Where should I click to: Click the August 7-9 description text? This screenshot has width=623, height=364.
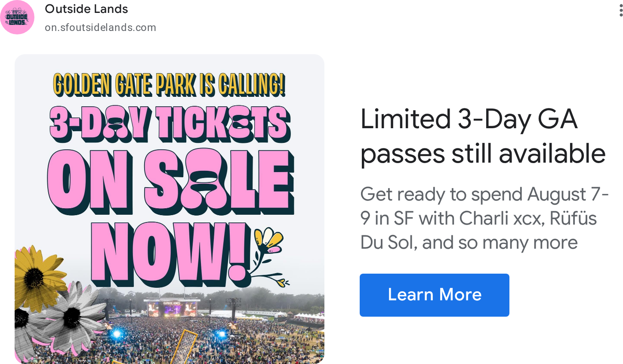click(484, 219)
